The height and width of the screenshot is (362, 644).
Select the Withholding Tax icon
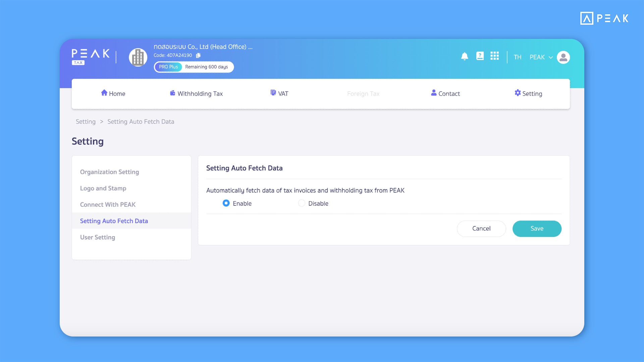pos(172,93)
